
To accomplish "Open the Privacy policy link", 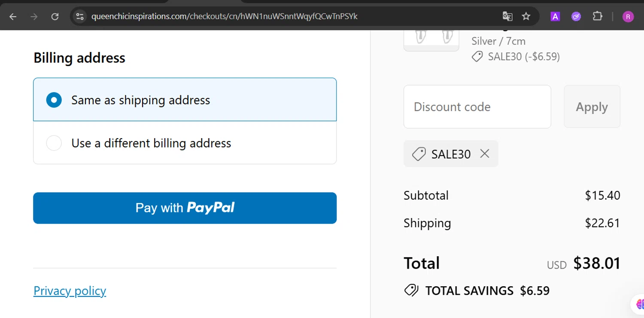I will (70, 291).
